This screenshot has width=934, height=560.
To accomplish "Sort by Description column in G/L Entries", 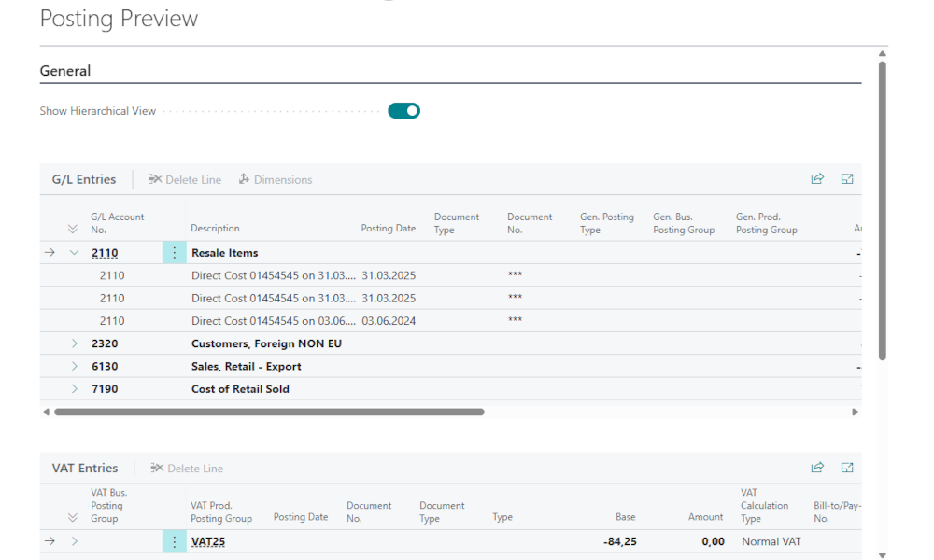I will 215,228.
